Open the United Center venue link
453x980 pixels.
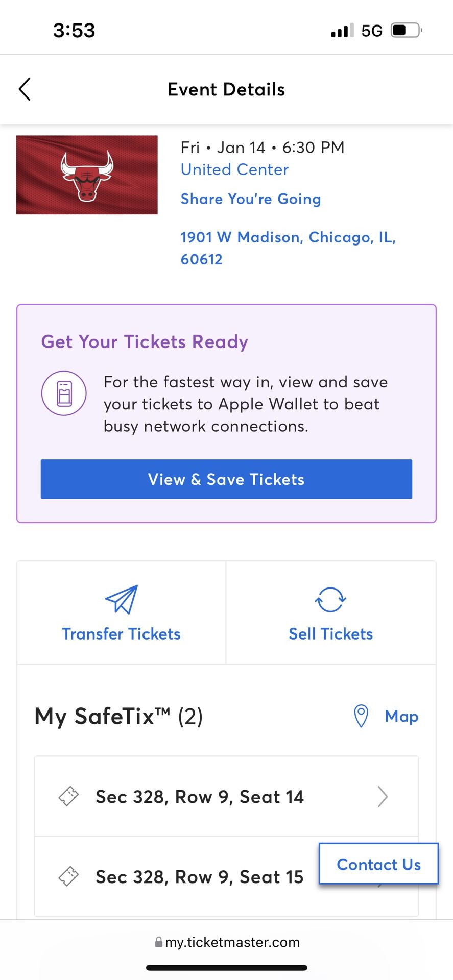(234, 169)
